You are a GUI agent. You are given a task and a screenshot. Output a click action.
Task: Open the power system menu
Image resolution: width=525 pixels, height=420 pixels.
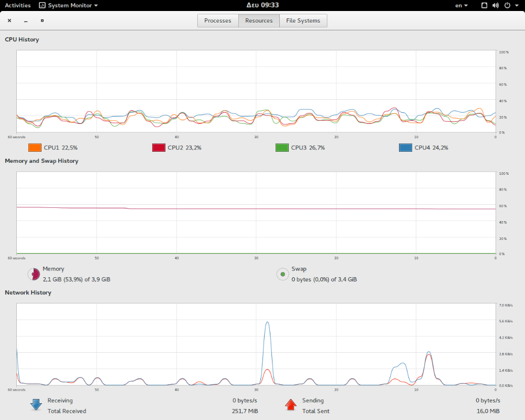(x=509, y=5)
